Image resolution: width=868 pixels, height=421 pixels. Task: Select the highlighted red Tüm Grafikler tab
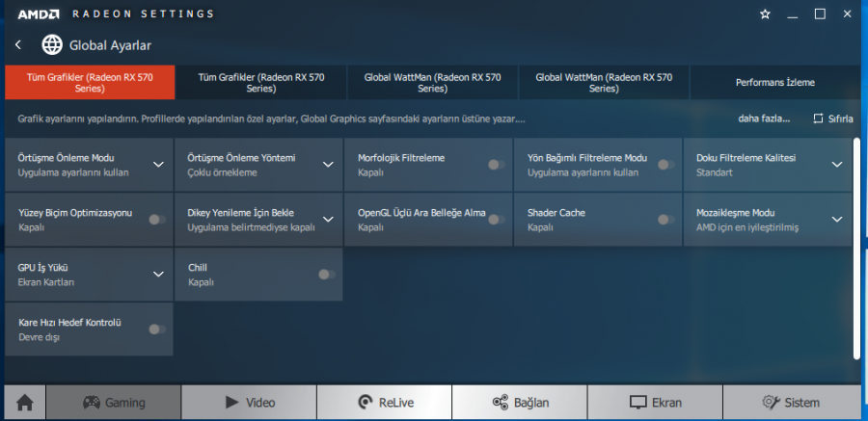point(90,83)
